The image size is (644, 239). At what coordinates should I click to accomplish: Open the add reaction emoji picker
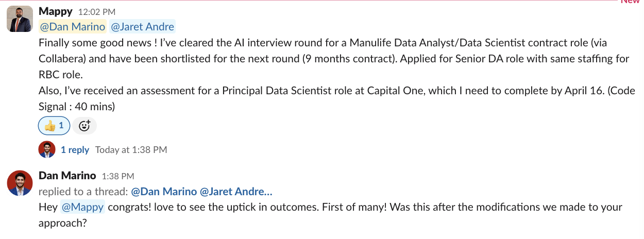tap(84, 126)
